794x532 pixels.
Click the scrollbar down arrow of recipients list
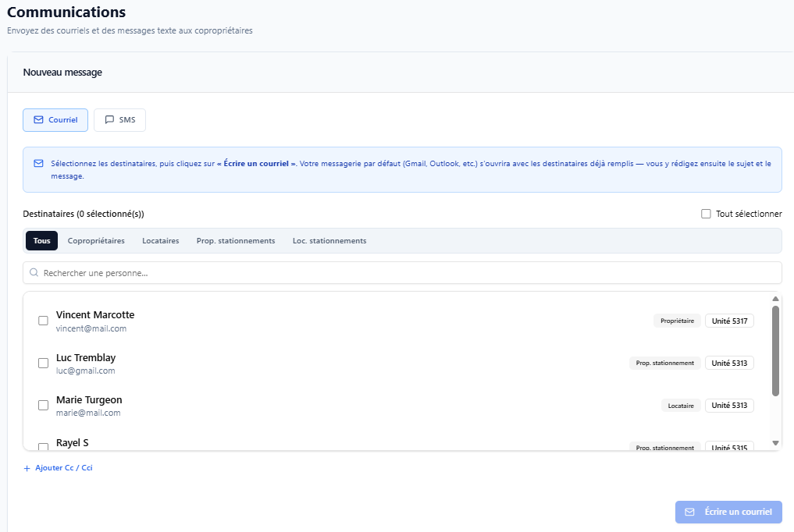click(775, 443)
